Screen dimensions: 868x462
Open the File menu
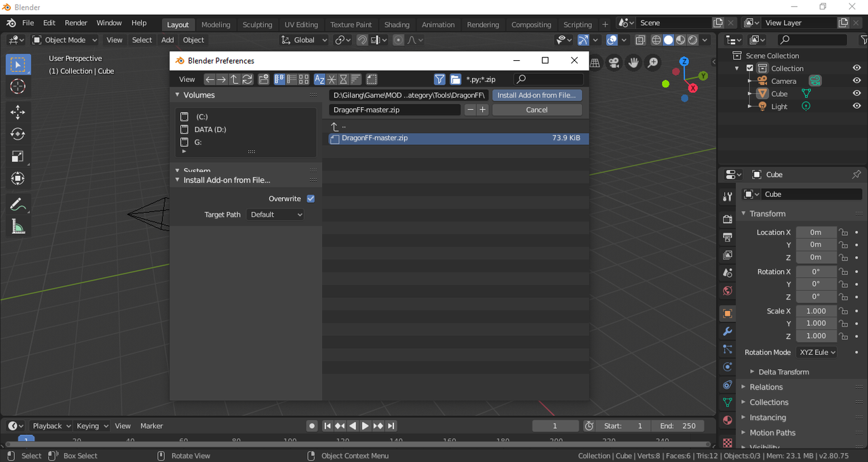[28, 23]
